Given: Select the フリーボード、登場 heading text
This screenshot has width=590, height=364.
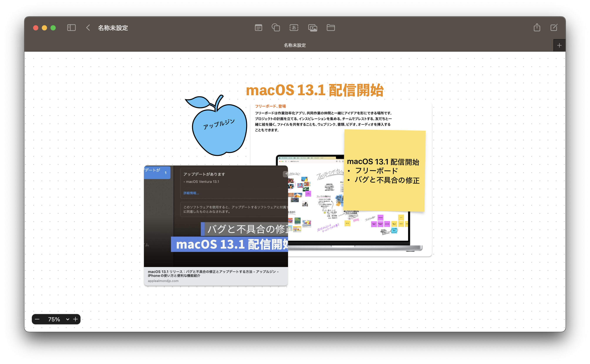Looking at the screenshot, I should [x=270, y=106].
